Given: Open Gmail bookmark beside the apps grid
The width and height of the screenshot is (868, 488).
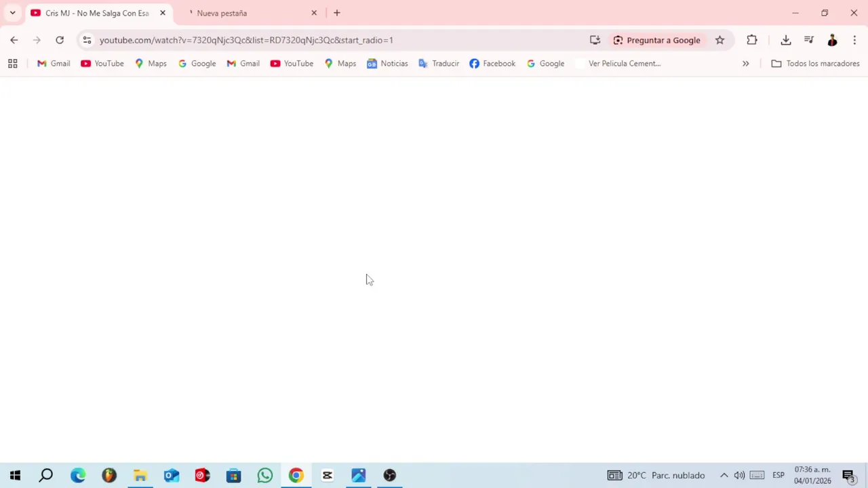Looking at the screenshot, I should (54, 64).
